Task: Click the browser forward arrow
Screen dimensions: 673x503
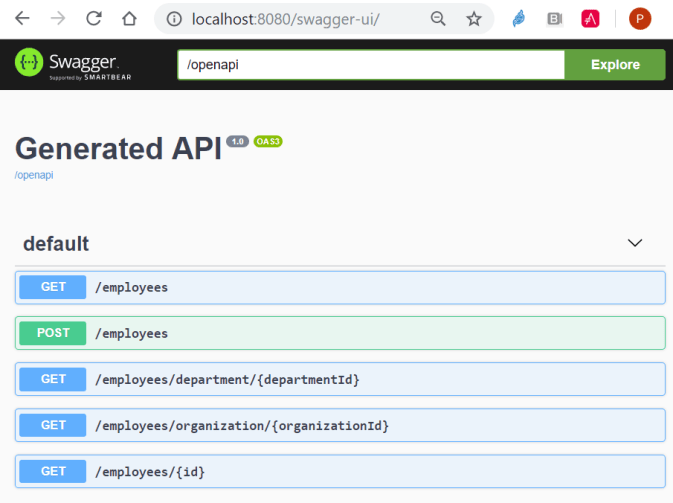Action: tap(58, 19)
